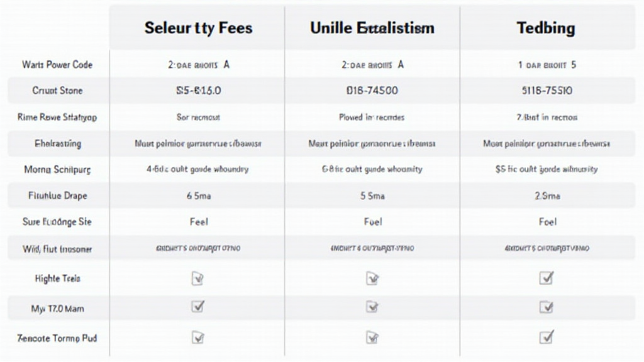Click the Cruunt Stone row label
644x362 pixels.
57,90
